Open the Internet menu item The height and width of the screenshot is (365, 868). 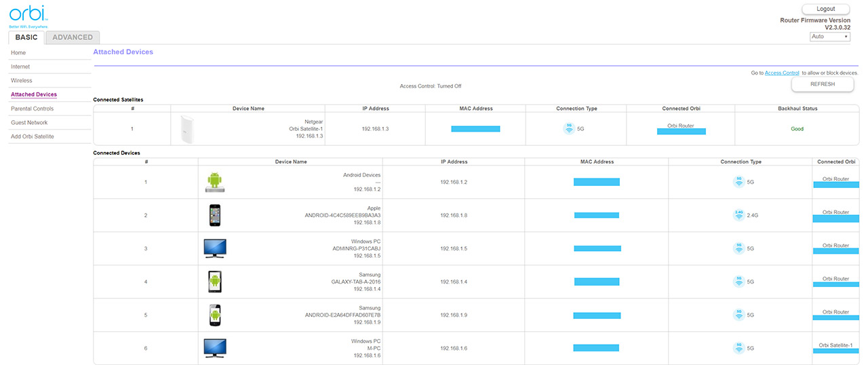point(20,66)
